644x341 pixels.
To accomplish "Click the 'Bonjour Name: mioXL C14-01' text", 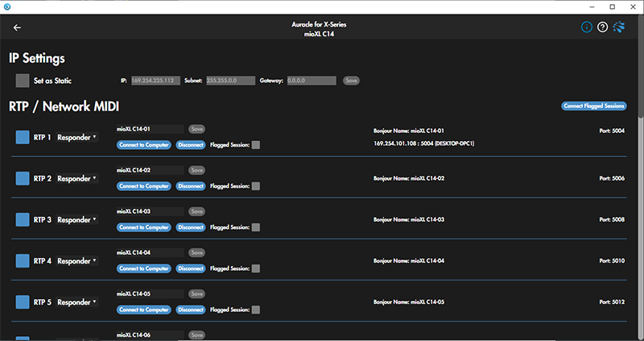I will [x=409, y=131].
